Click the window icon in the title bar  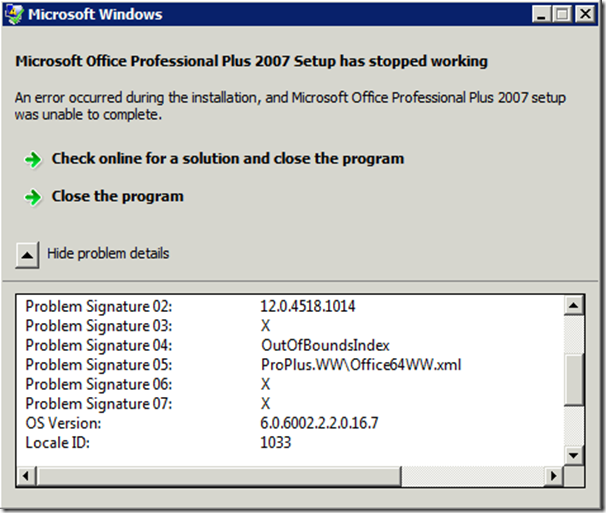[x=14, y=15]
